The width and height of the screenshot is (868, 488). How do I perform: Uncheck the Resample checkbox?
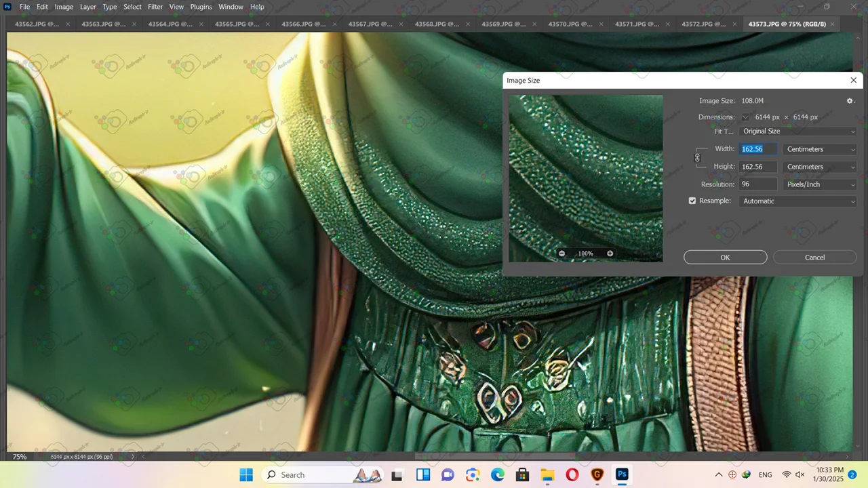[x=692, y=201]
